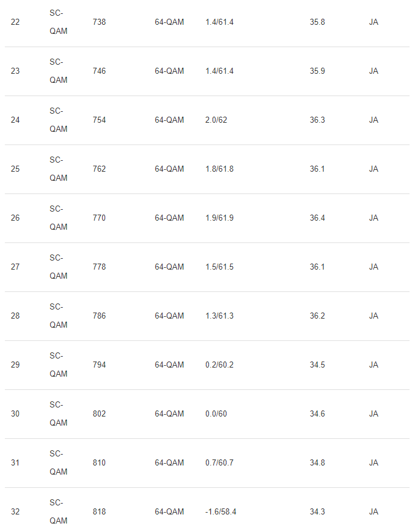Click the SNR value 36.4
Viewport: 418px width, 532px height.
tap(317, 218)
